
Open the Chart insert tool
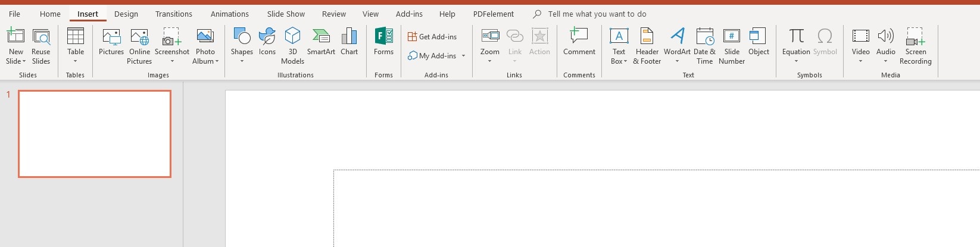(349, 42)
